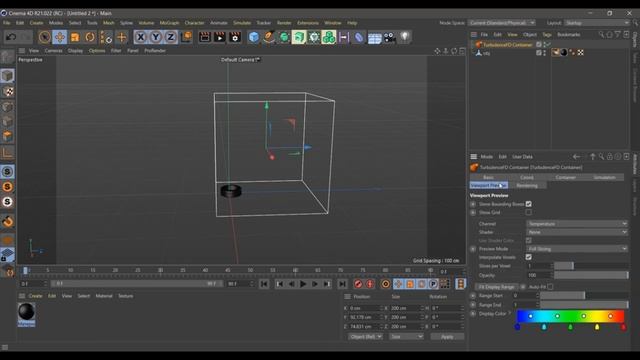The width and height of the screenshot is (640, 360).
Task: Open the Extensions menu
Action: point(308,23)
